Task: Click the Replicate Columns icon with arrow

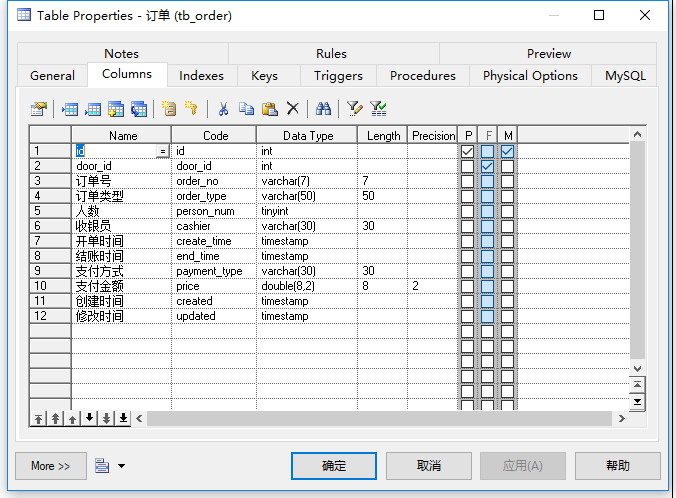Action: [139, 109]
